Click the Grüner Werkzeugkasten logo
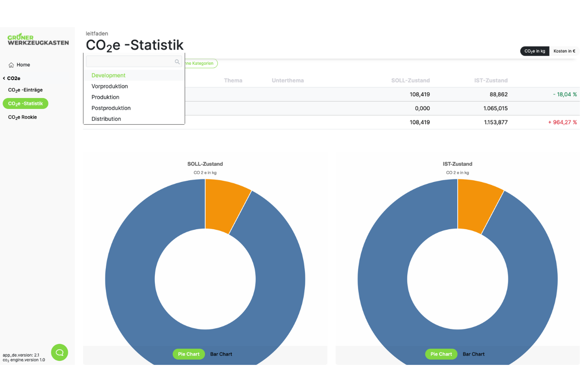 [x=38, y=40]
